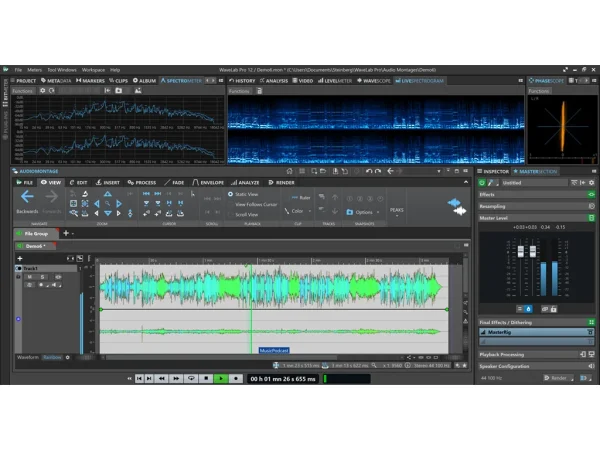
Task: Click the add track plus icon
Action: (x=19, y=258)
